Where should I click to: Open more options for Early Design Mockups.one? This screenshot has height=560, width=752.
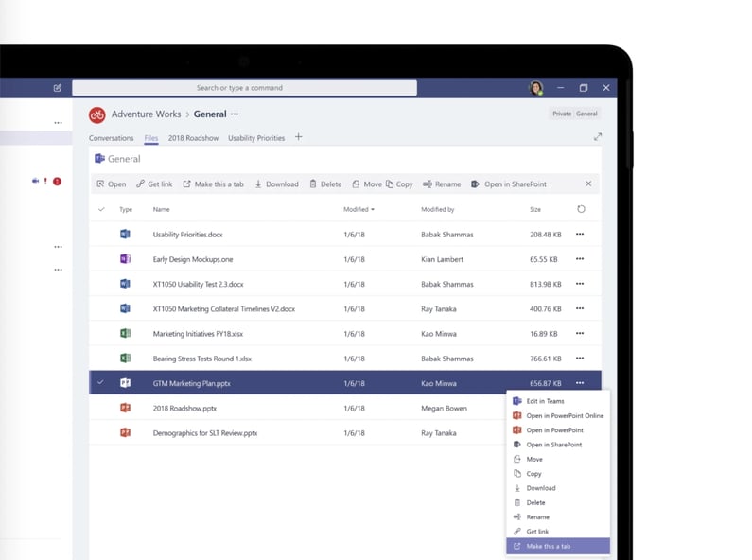coord(580,259)
